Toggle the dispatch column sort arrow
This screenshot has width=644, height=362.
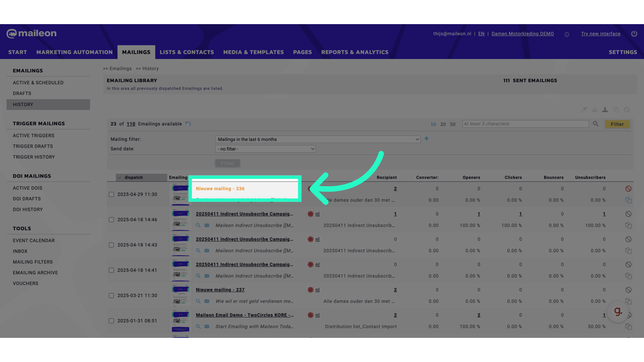pos(120,178)
